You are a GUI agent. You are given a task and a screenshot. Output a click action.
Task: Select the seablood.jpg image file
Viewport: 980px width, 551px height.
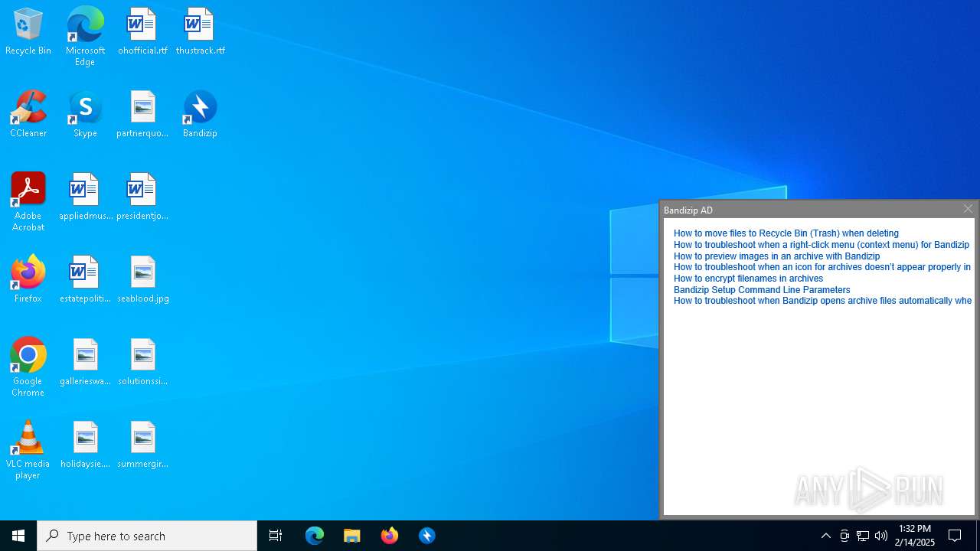point(142,280)
